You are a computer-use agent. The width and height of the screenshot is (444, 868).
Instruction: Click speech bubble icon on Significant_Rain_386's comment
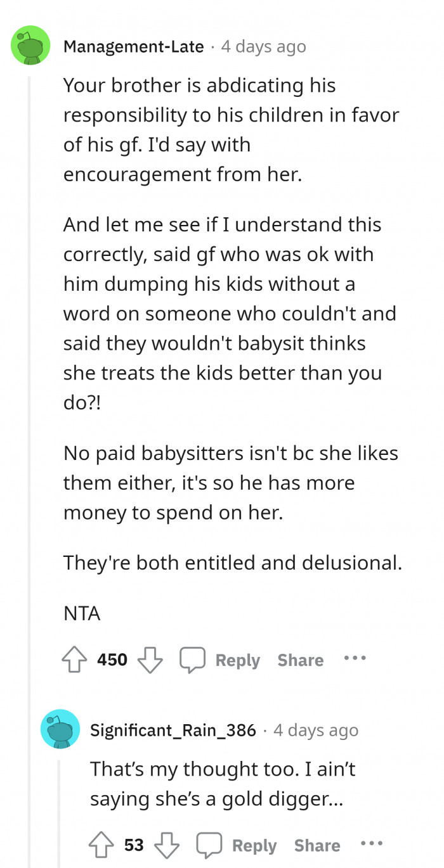pos(208,845)
